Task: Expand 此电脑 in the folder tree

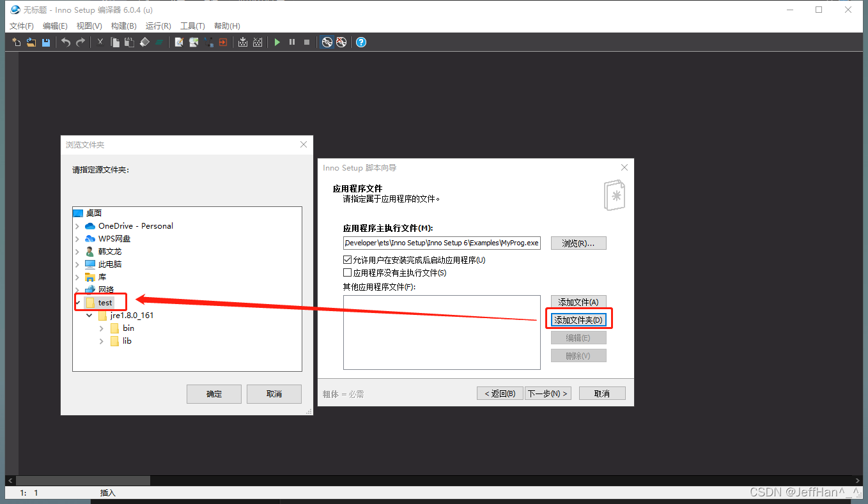Action: [75, 264]
